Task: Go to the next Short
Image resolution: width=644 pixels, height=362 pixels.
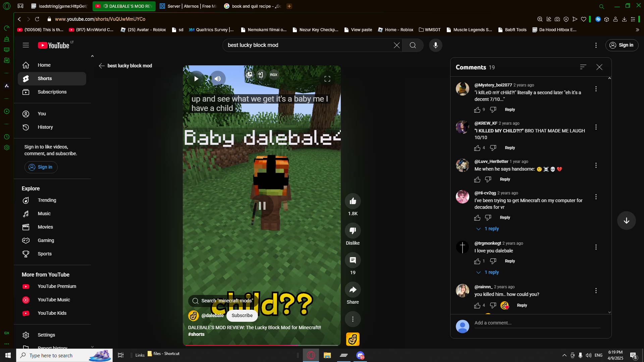Action: pos(627,221)
